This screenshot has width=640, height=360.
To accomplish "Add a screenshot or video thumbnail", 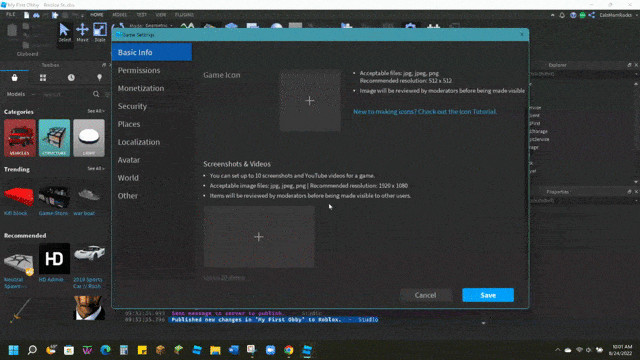I will [x=259, y=237].
